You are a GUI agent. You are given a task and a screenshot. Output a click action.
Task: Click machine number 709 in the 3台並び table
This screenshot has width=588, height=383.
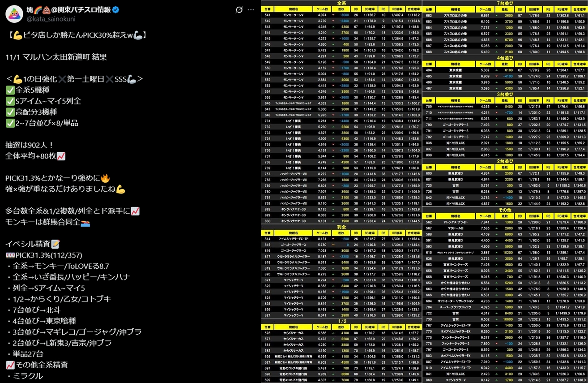pos(429,107)
